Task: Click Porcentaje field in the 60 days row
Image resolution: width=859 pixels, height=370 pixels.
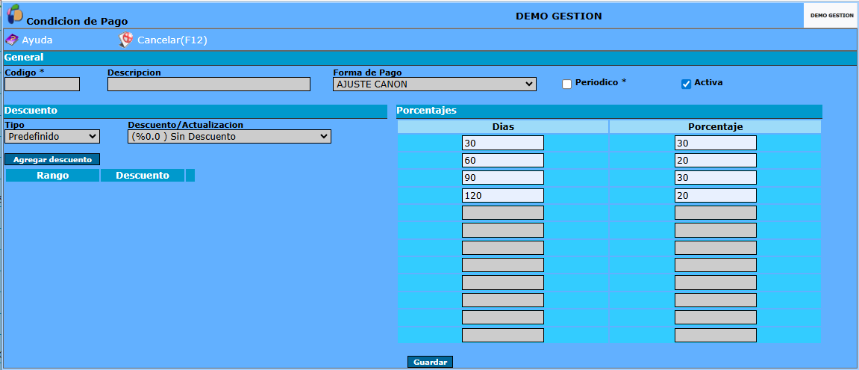Action: point(715,160)
